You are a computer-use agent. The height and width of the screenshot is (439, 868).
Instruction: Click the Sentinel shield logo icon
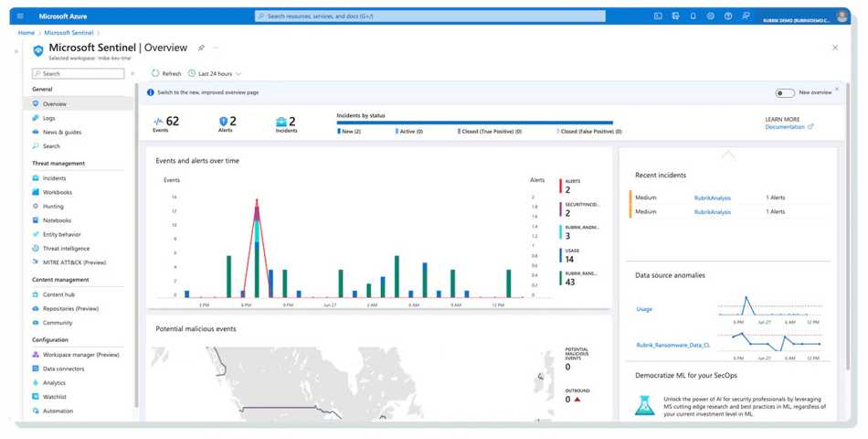(38, 50)
